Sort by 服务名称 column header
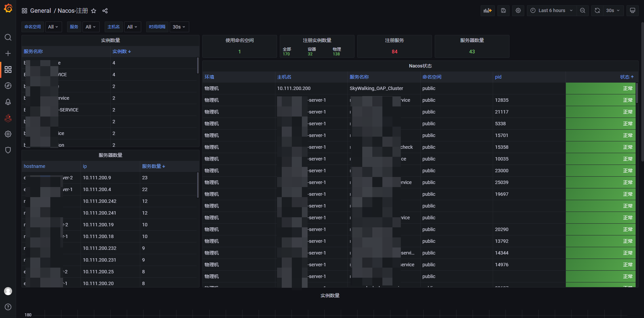Viewport: 644px width, 318px height. [x=33, y=51]
